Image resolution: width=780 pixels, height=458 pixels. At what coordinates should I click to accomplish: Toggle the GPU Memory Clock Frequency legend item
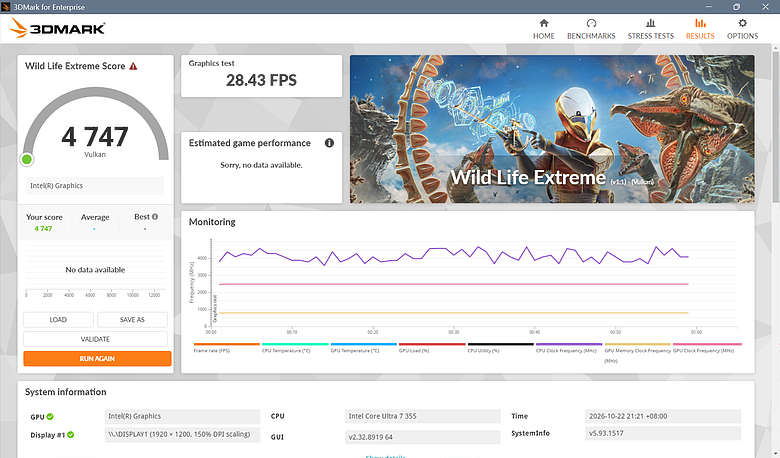638,353
